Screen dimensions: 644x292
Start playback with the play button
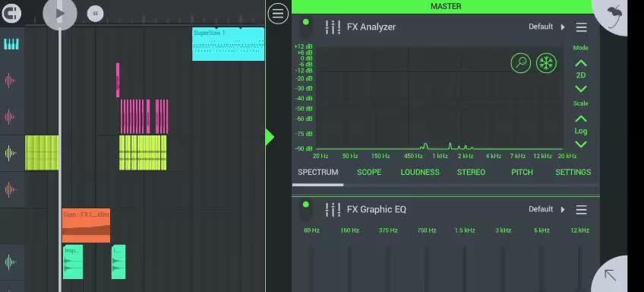pos(60,13)
